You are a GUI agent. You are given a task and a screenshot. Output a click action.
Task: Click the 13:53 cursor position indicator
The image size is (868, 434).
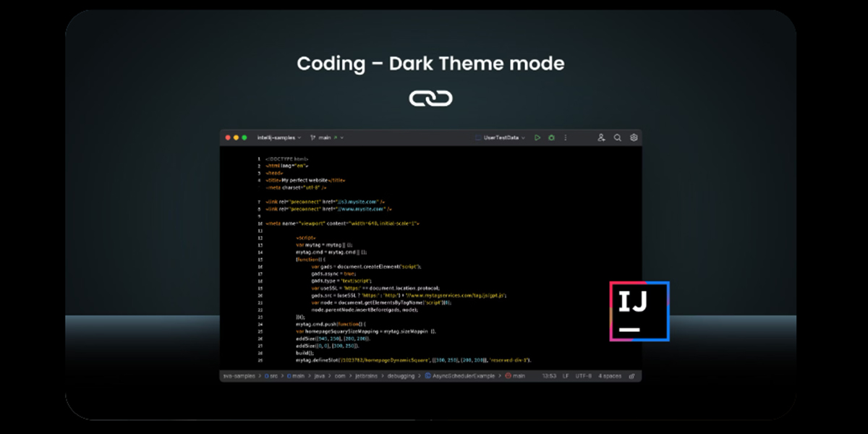click(x=549, y=376)
